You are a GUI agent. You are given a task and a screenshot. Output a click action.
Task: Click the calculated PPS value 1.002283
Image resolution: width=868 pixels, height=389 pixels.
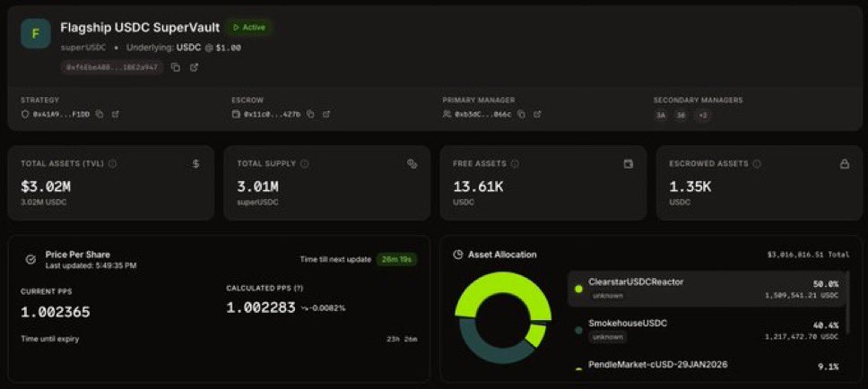pyautogui.click(x=261, y=308)
